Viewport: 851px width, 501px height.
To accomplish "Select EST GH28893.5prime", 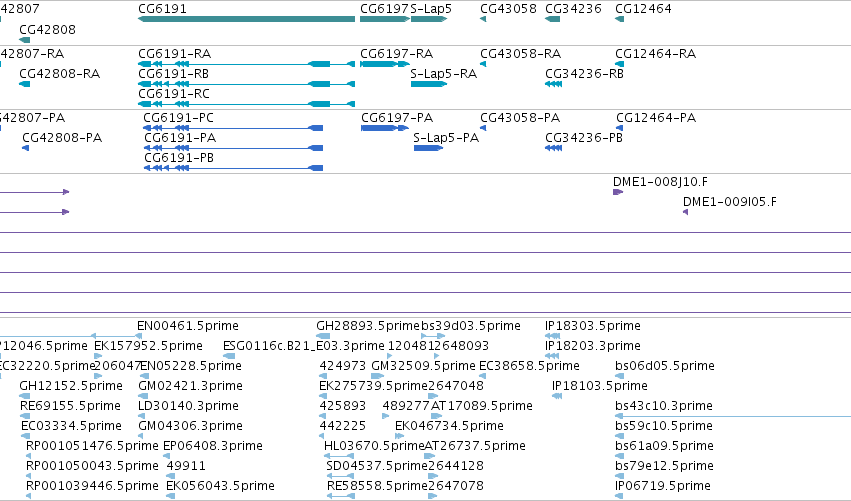I will (369, 326).
